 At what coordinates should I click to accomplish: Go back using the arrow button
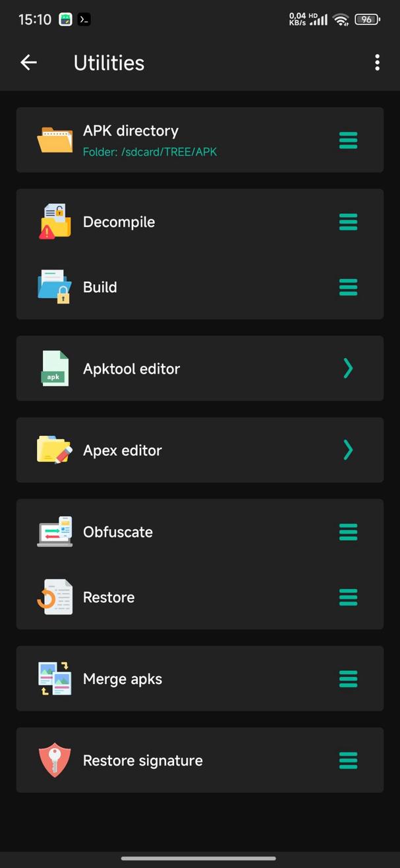pos(29,63)
